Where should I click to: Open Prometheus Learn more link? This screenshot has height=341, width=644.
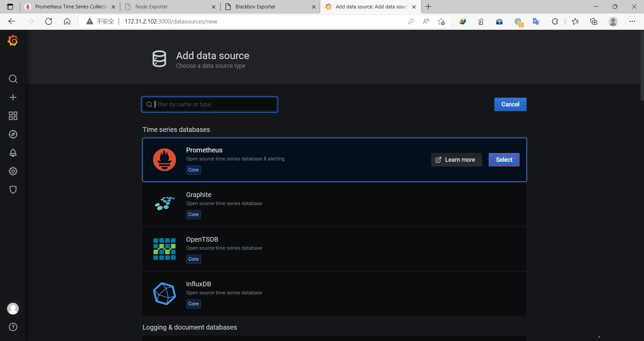pyautogui.click(x=457, y=160)
